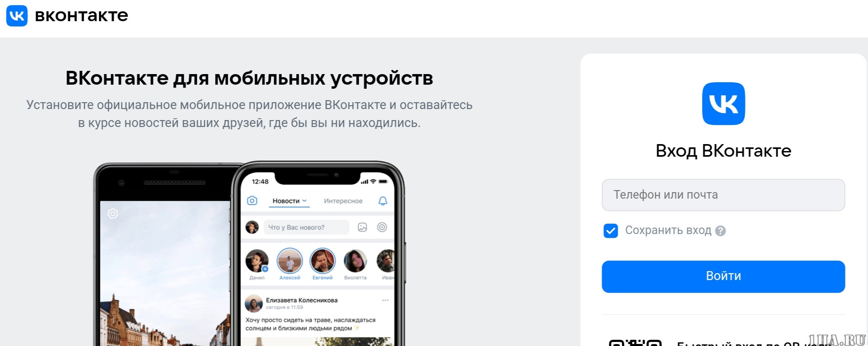This screenshot has width=868, height=346.
Task: Click the camera icon in the phone mockup
Action: 252,201
